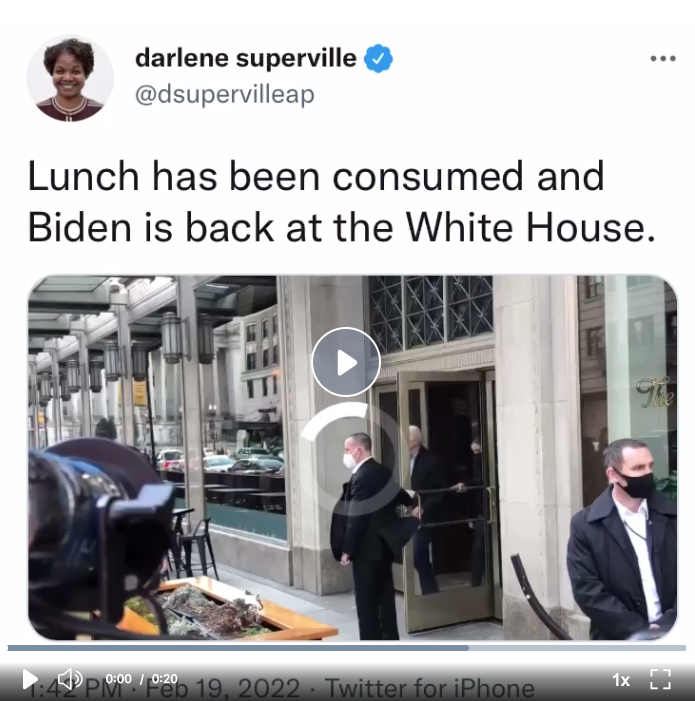This screenshot has width=695, height=701.
Task: Mute the video using the speaker icon
Action: point(70,679)
